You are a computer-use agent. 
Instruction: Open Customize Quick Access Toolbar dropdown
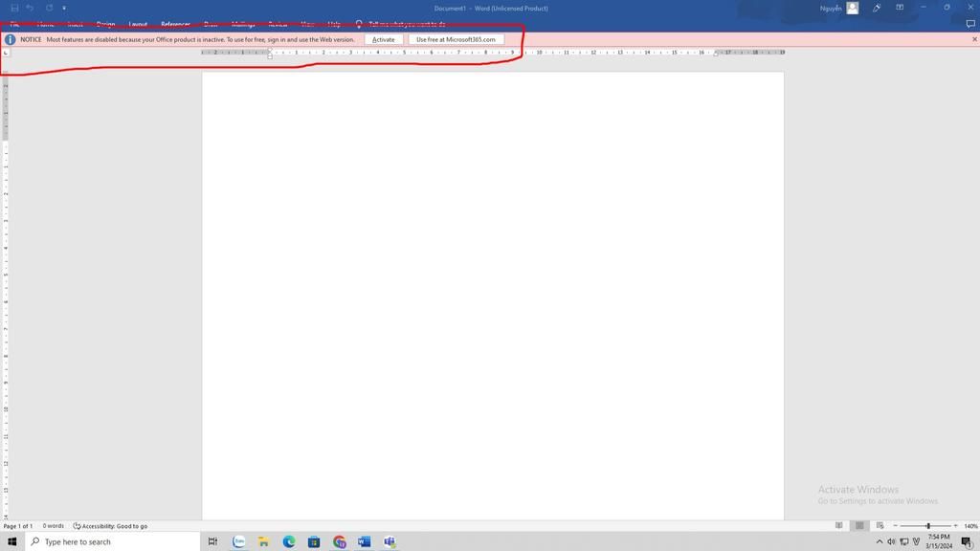[64, 8]
